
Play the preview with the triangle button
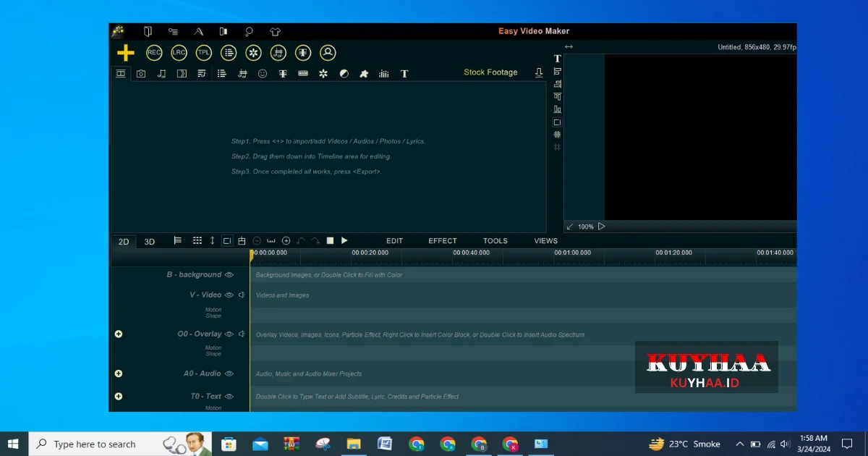(601, 227)
